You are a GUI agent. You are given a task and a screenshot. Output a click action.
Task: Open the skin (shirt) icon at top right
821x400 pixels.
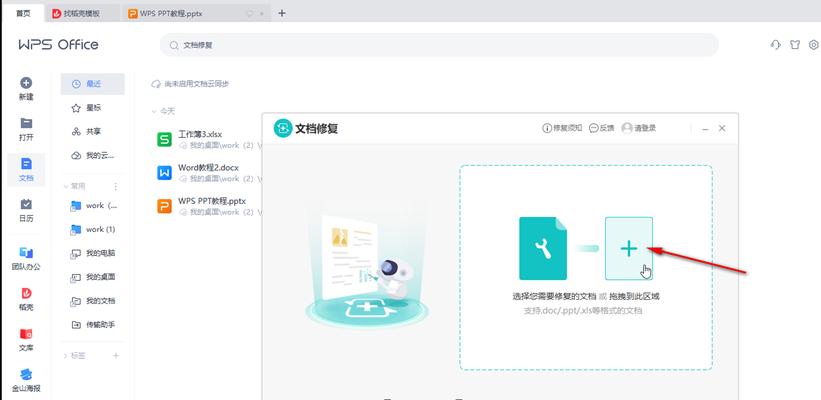[795, 45]
